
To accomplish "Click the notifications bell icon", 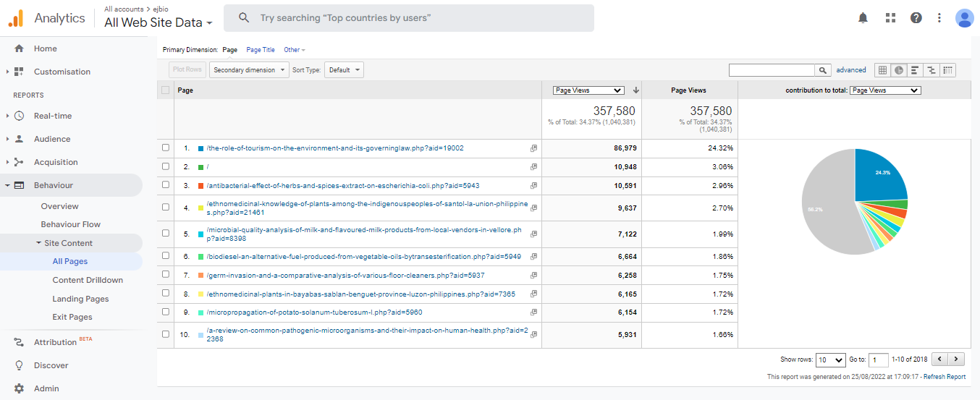I will pos(863,18).
